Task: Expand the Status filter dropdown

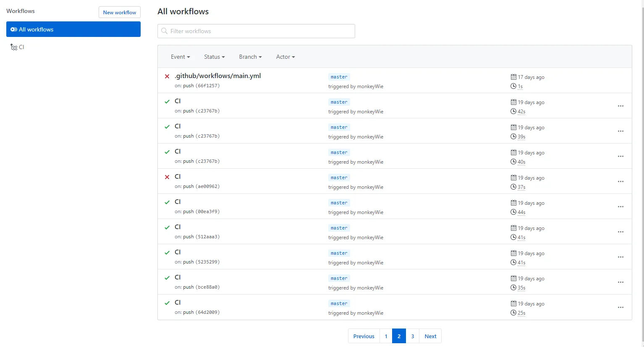Action: coord(214,57)
